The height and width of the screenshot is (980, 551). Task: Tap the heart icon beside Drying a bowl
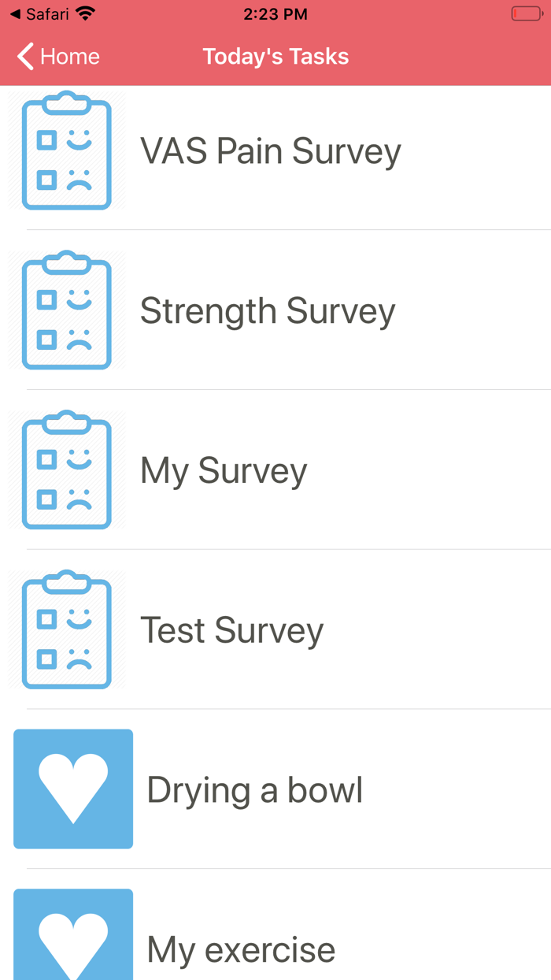pos(73,789)
